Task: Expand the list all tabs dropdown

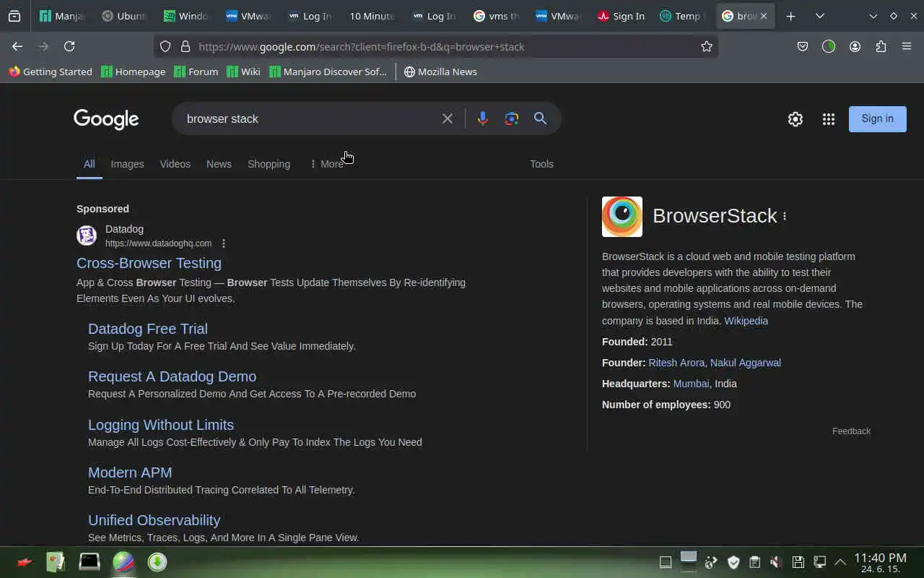Action: tap(820, 16)
